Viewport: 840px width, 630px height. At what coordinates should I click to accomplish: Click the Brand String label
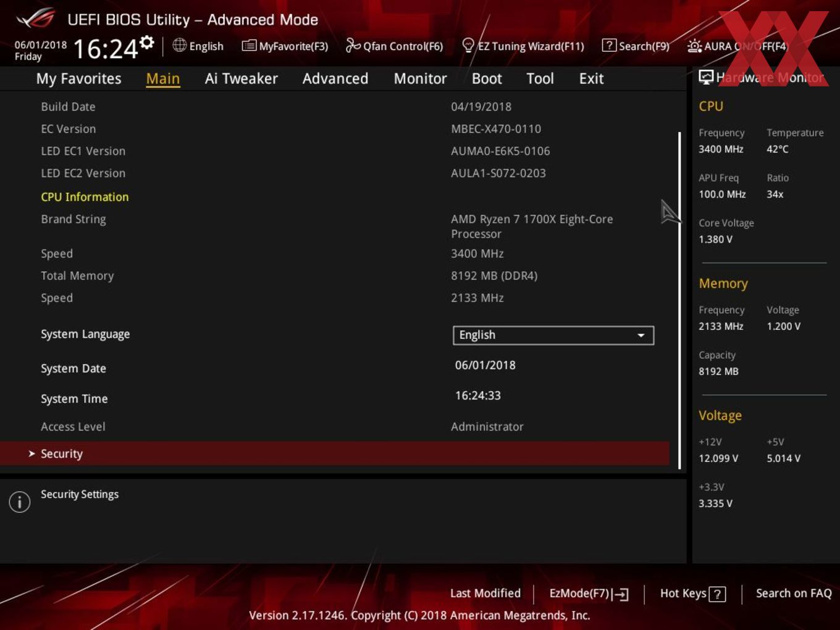click(x=73, y=219)
